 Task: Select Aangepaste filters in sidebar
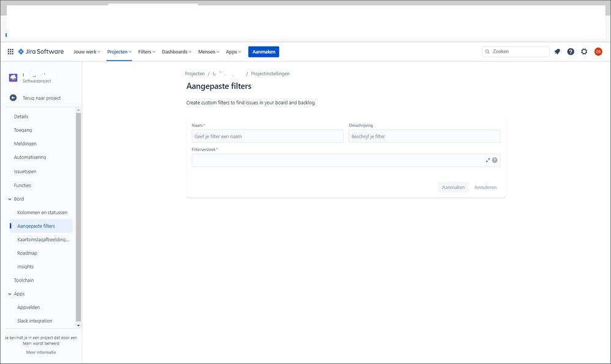[41, 226]
